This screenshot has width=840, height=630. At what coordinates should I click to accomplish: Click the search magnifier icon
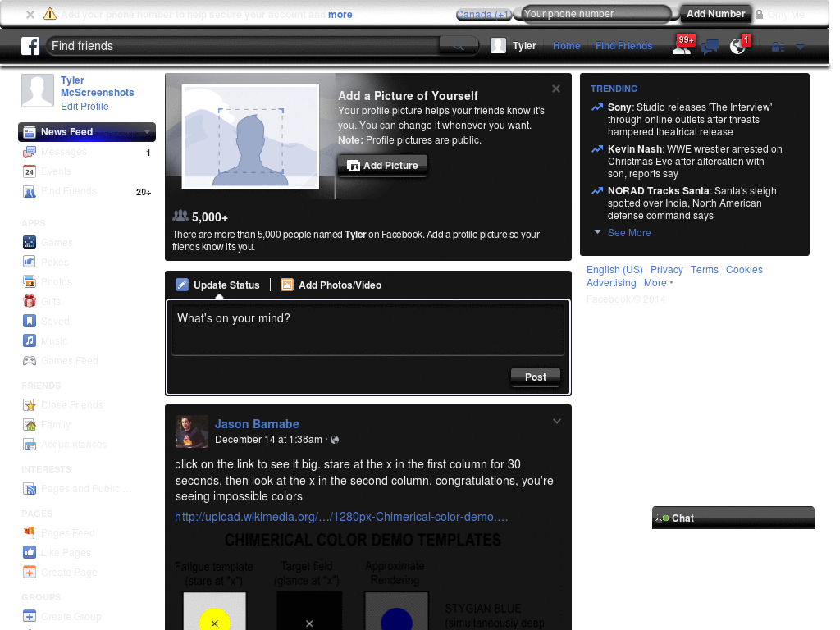[459, 46]
